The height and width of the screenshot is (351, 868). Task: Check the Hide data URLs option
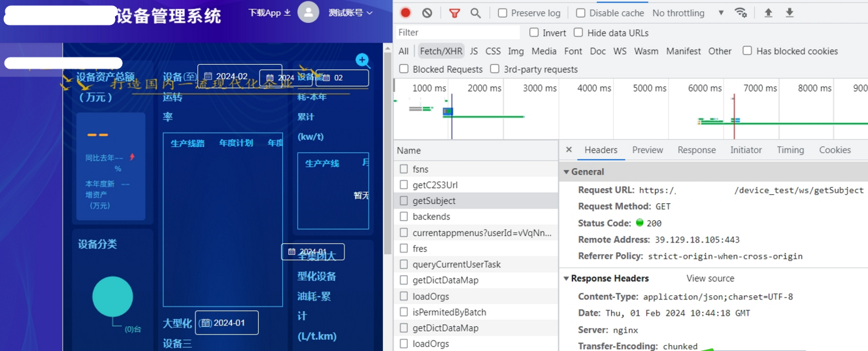tap(578, 33)
